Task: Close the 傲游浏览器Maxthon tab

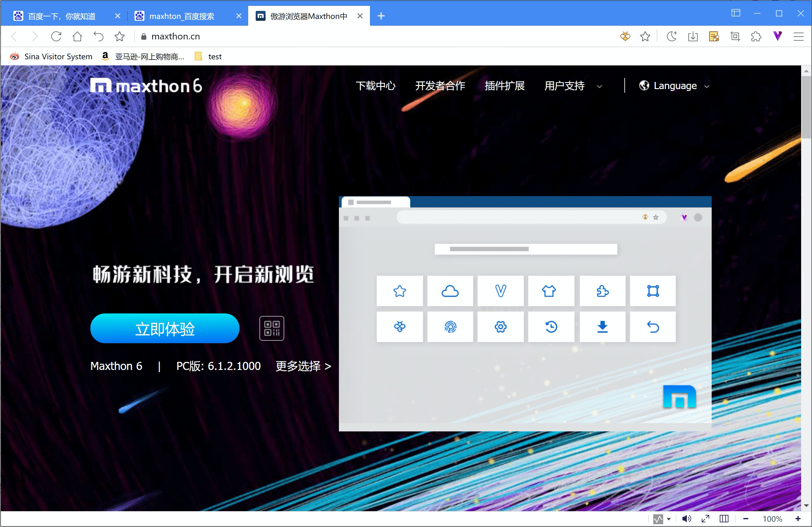Action: point(360,16)
